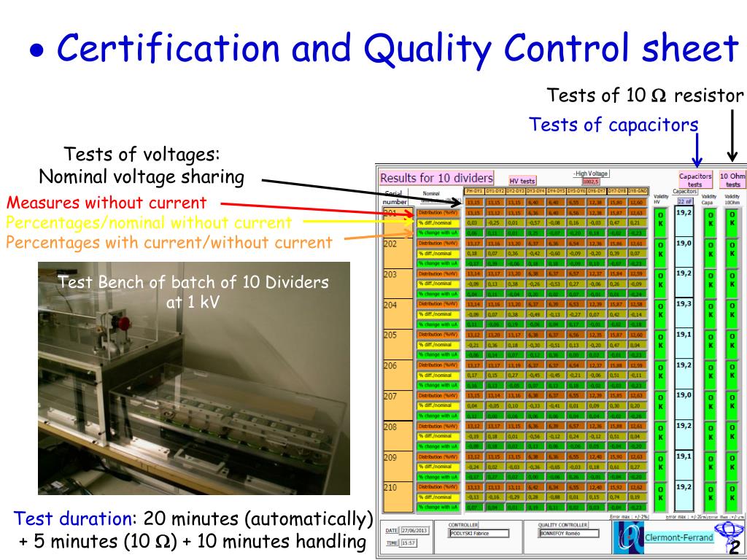Click the pink '10 Ohm tests' label
Image resolution: width=747 pixels, height=560 pixels.
point(732,179)
